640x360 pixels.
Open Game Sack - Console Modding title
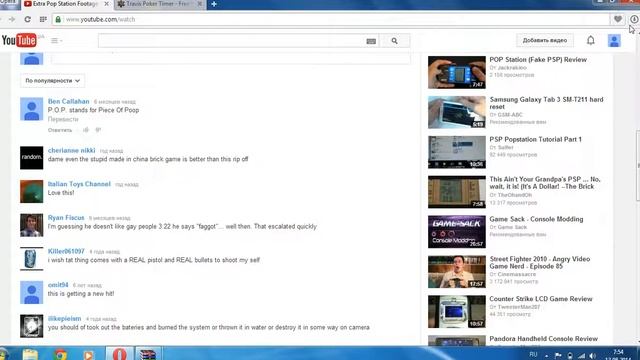click(x=536, y=219)
